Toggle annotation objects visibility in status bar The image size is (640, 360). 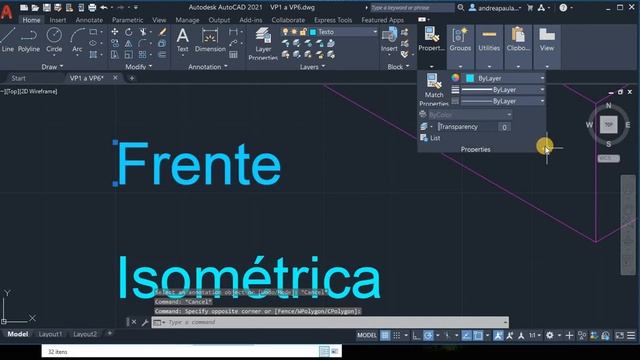[498, 336]
